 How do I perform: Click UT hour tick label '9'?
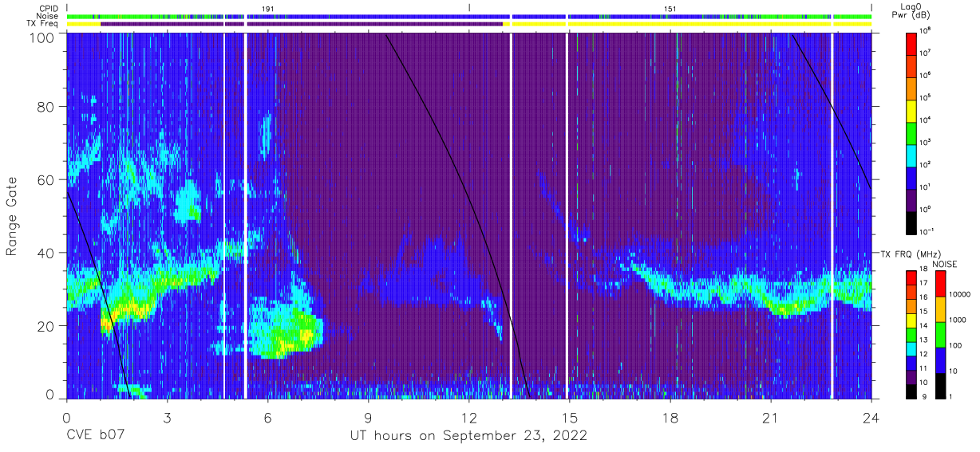(368, 417)
